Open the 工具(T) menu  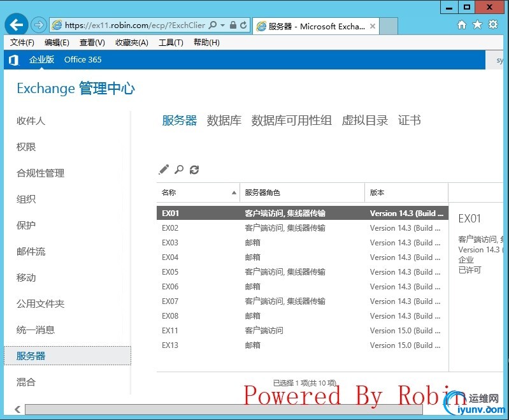171,43
